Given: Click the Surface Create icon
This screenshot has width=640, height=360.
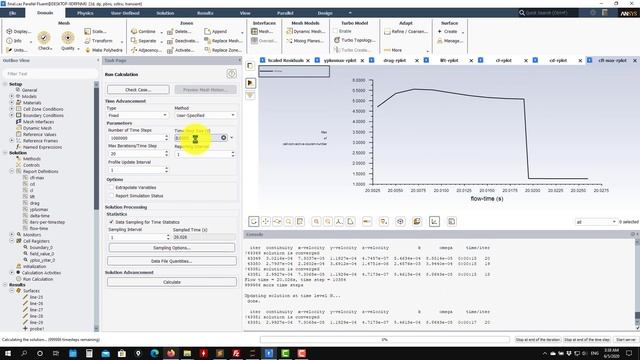Looking at the screenshot, I should (440, 31).
